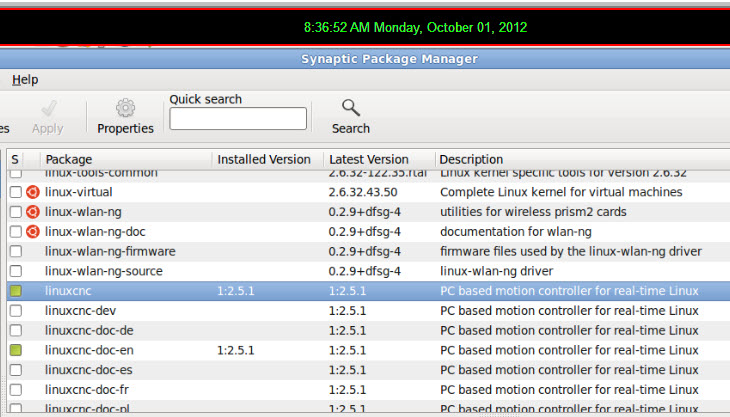Click latest version 1:2.5.1 of linuxcnc-dev
The image size is (730, 417).
[347, 310]
